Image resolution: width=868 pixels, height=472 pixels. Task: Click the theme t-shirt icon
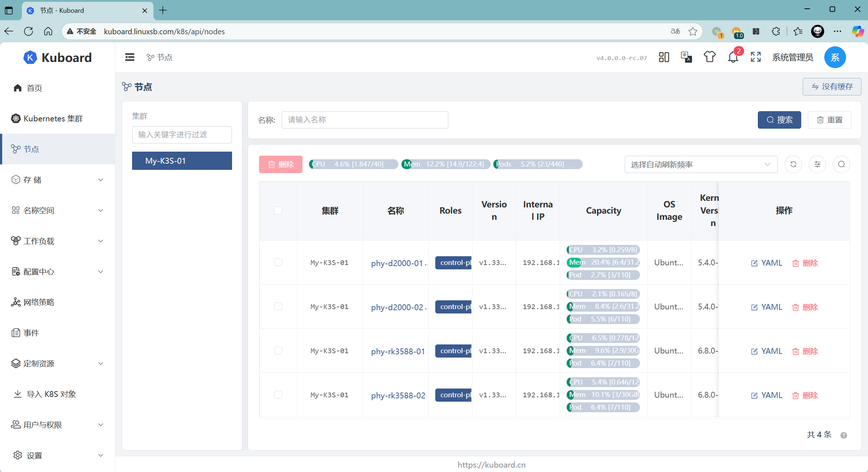tap(709, 57)
